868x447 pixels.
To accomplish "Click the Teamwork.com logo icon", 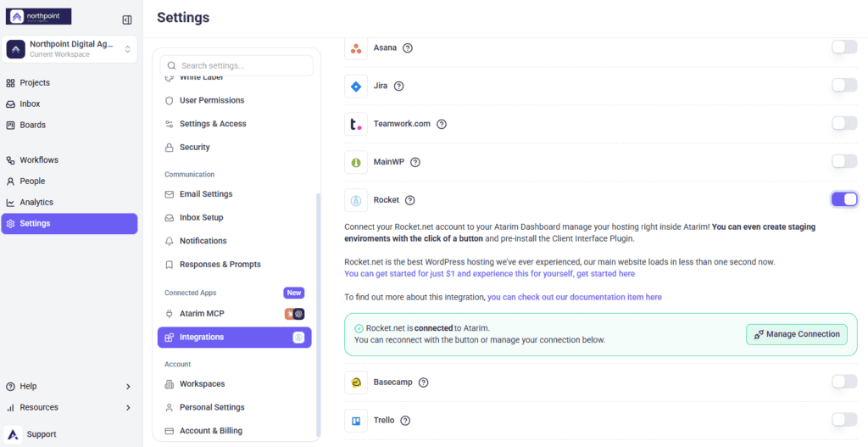I will click(356, 124).
